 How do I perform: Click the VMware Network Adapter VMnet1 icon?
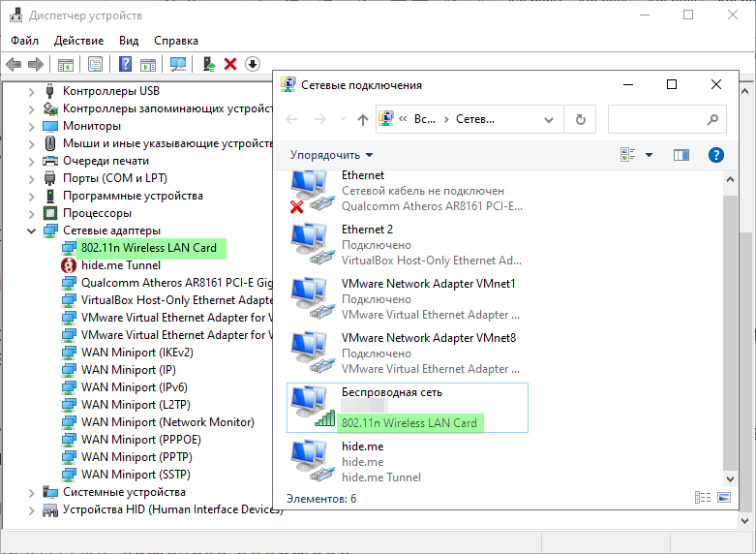pos(313,298)
